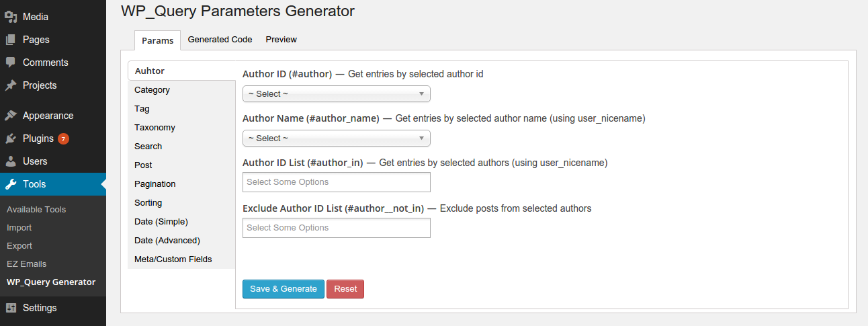The width and height of the screenshot is (868, 326).
Task: Switch to the Generated Code tab
Action: 220,40
